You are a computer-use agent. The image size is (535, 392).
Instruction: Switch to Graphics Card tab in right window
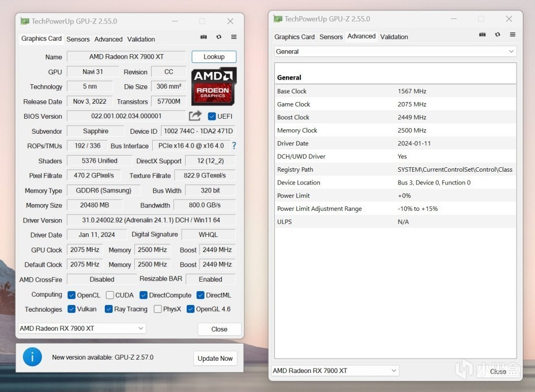pyautogui.click(x=294, y=37)
